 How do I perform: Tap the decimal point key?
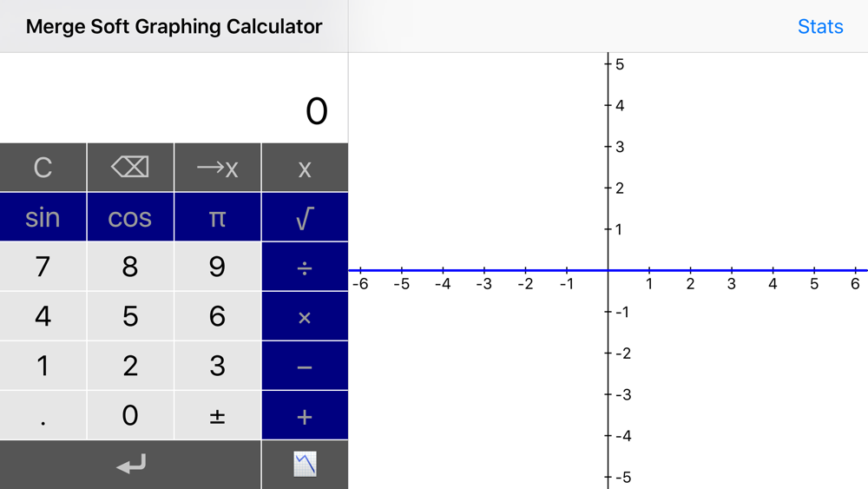click(43, 415)
